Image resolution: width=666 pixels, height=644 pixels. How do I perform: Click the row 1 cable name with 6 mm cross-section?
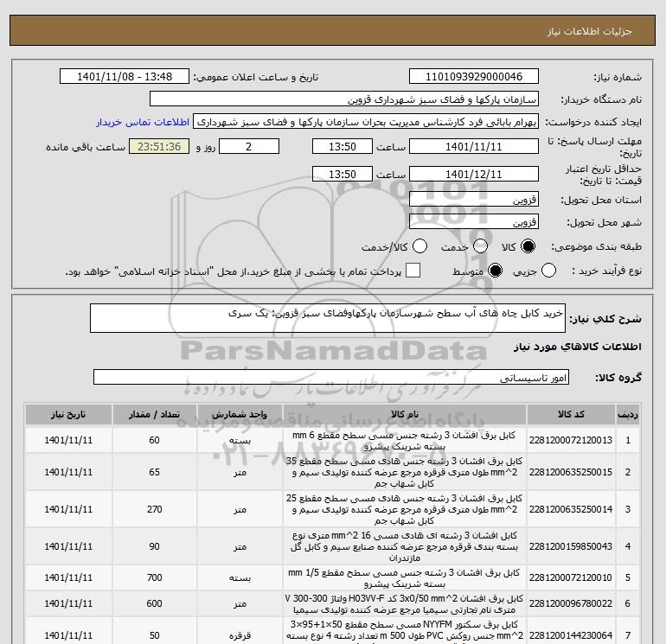click(404, 441)
